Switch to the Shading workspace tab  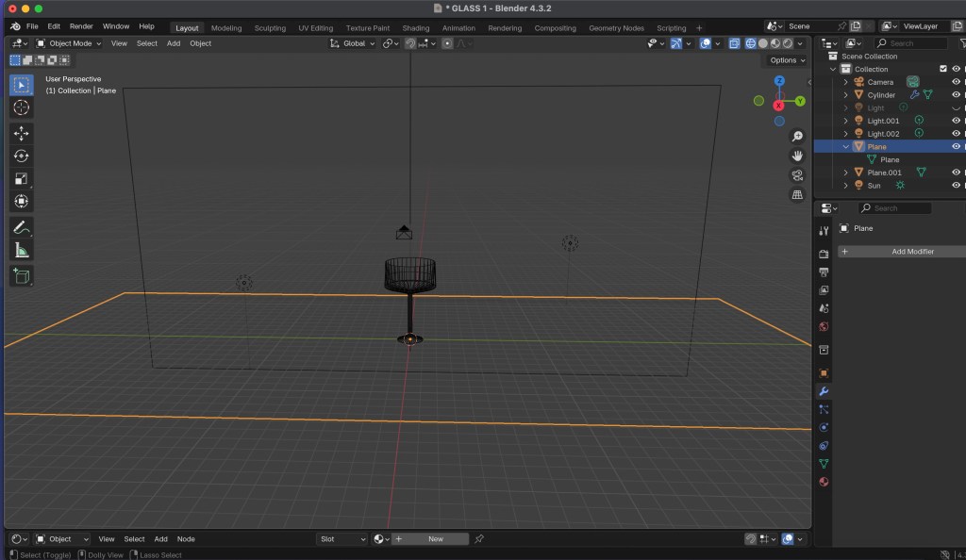click(415, 28)
